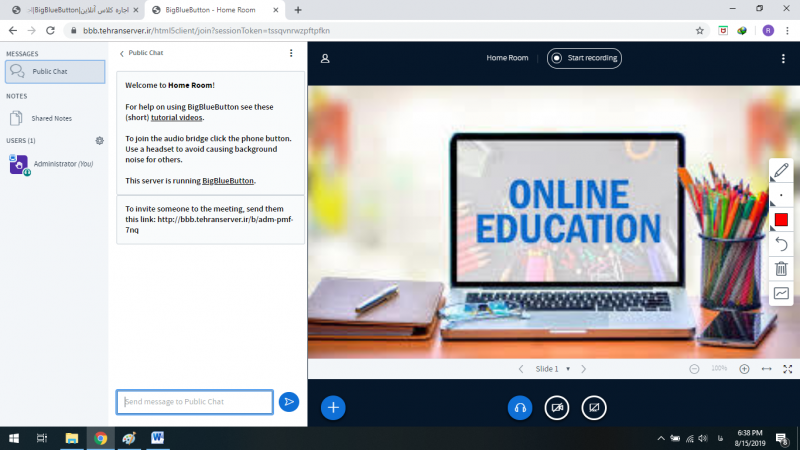
Task: Open Public Chat in the messages list
Action: [55, 72]
